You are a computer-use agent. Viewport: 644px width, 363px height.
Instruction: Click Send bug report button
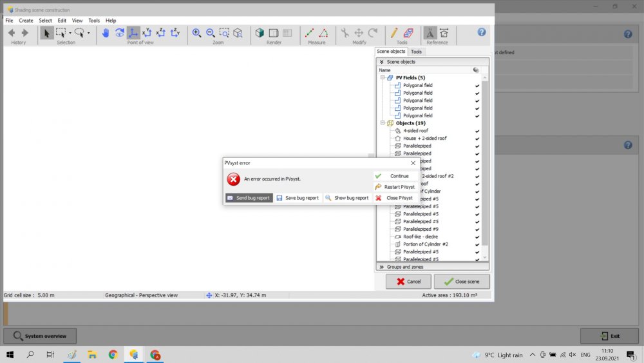[249, 198]
